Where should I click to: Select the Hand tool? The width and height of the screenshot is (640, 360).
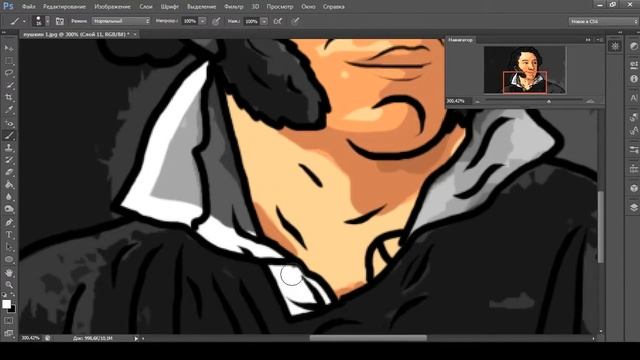pos(9,273)
